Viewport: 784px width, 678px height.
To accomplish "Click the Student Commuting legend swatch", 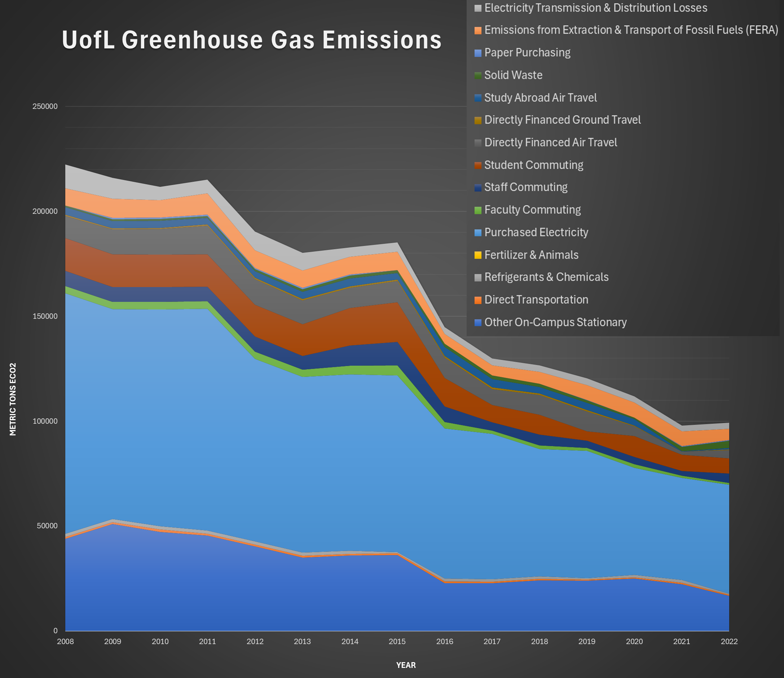I will point(478,166).
